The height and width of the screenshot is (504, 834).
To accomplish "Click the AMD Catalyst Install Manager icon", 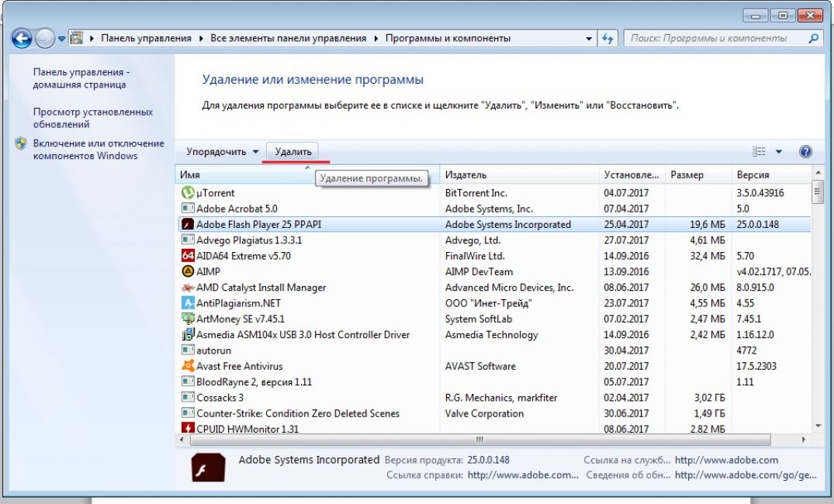I will pyautogui.click(x=188, y=287).
